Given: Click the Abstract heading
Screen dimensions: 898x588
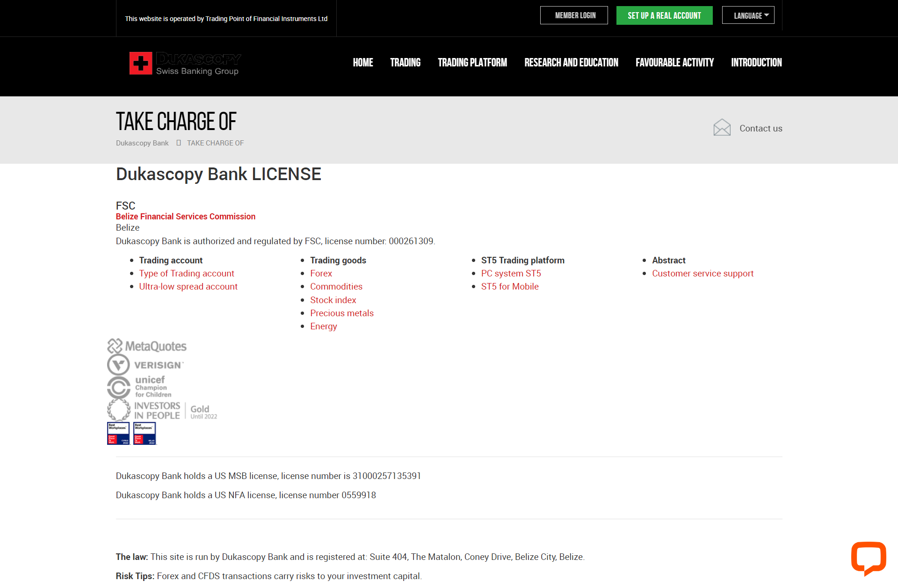Looking at the screenshot, I should tap(669, 260).
